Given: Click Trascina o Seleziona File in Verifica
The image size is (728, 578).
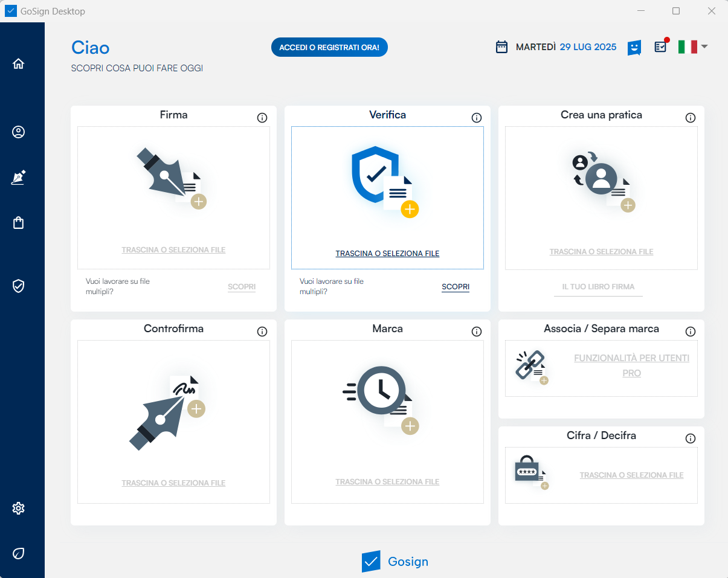Looking at the screenshot, I should click(x=387, y=254).
